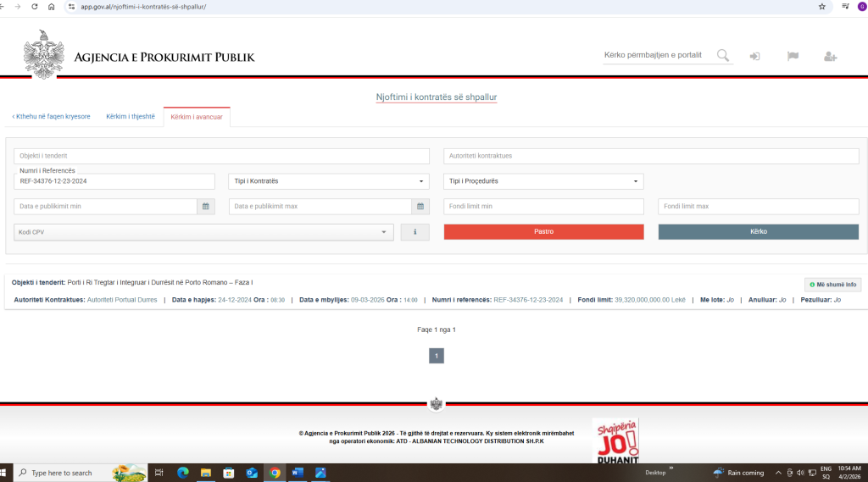The height and width of the screenshot is (482, 868).
Task: Click the login arrow icon in header
Action: click(754, 57)
